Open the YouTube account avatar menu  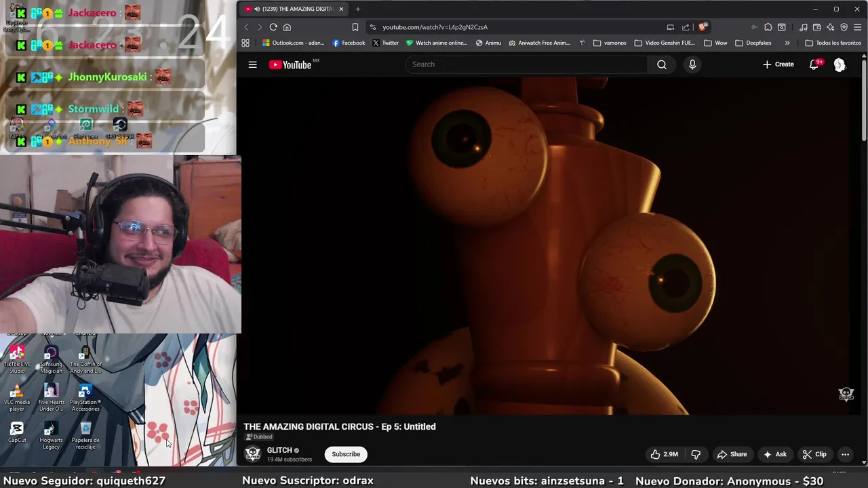[x=840, y=64]
